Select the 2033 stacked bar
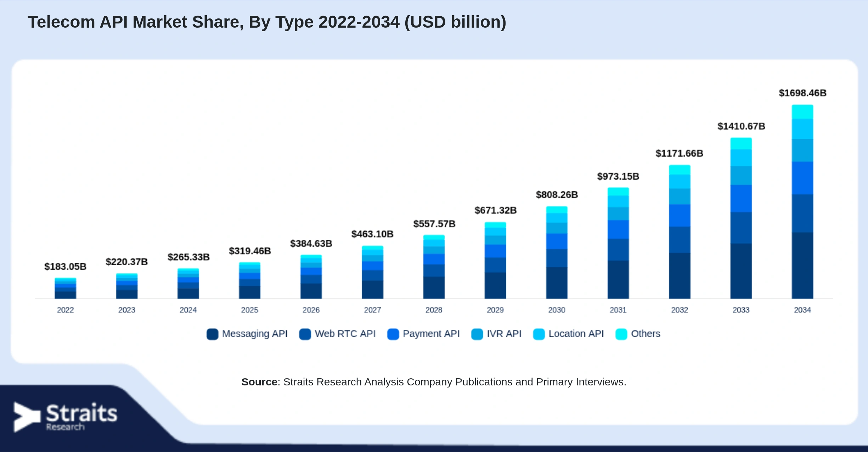 (741, 218)
